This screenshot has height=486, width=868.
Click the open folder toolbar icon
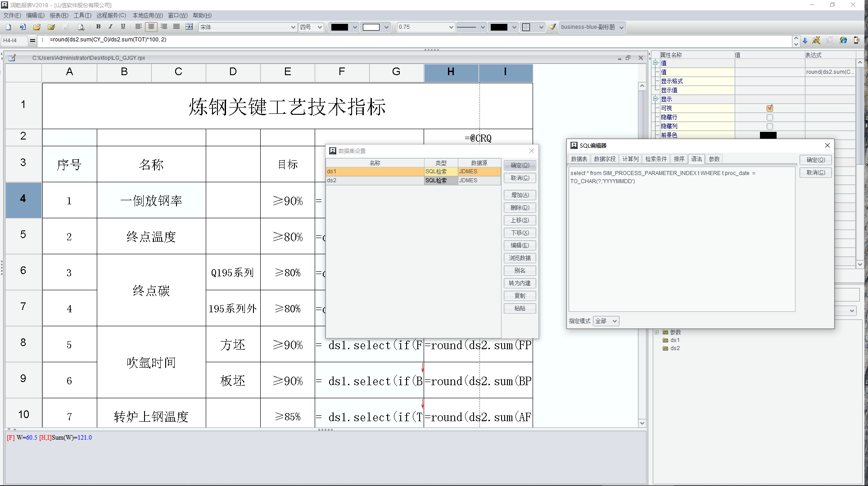click(x=37, y=27)
